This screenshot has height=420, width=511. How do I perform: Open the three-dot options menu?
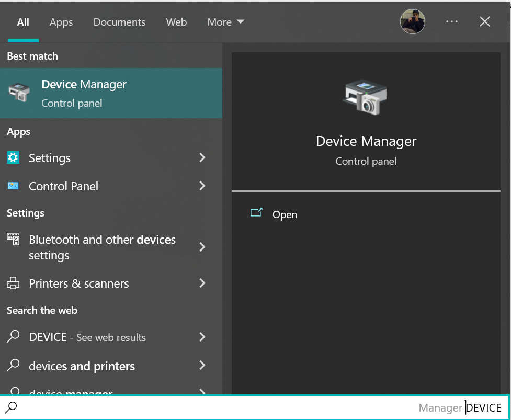(452, 21)
